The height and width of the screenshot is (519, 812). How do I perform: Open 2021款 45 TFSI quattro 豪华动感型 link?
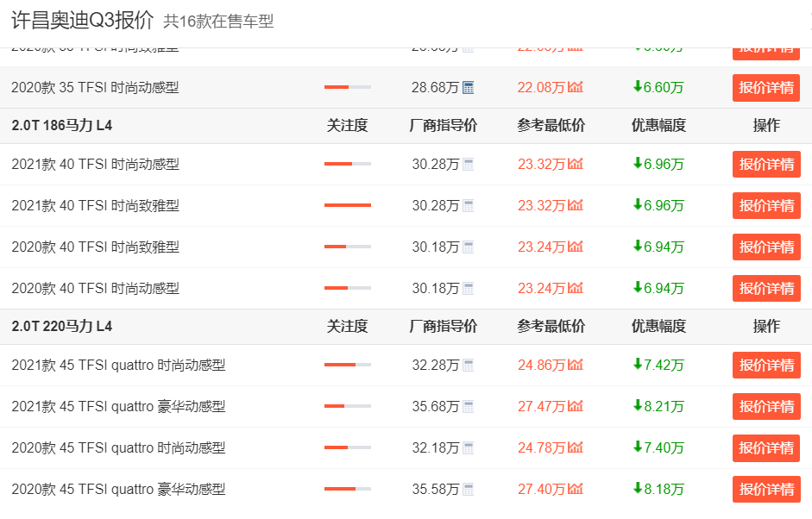pos(118,407)
